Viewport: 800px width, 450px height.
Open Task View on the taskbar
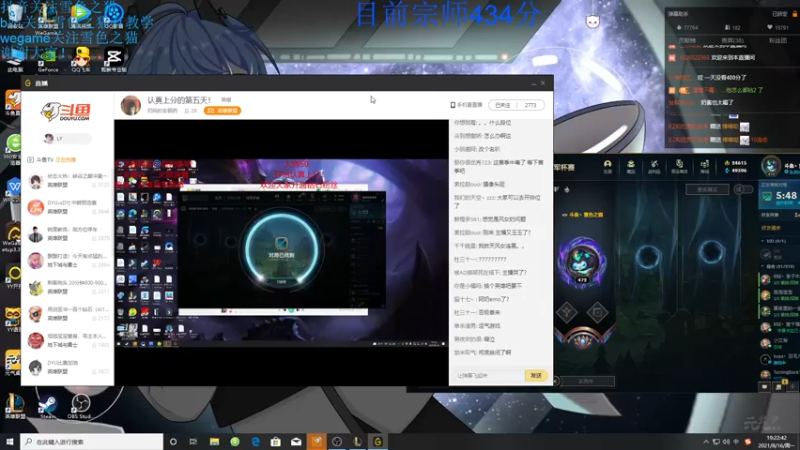tap(193, 441)
